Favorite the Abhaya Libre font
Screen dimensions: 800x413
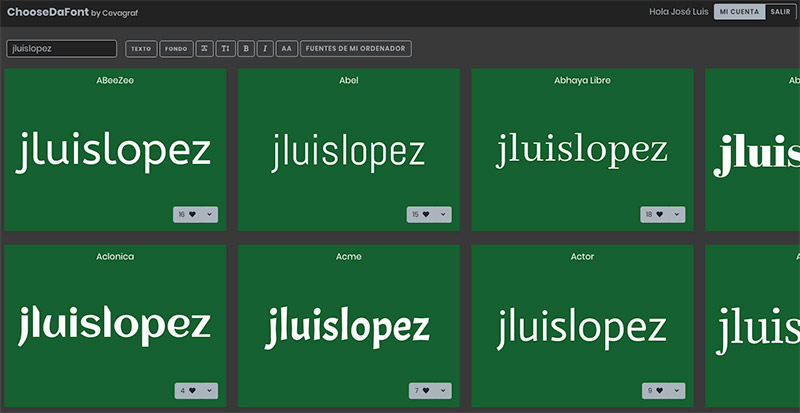pyautogui.click(x=659, y=215)
